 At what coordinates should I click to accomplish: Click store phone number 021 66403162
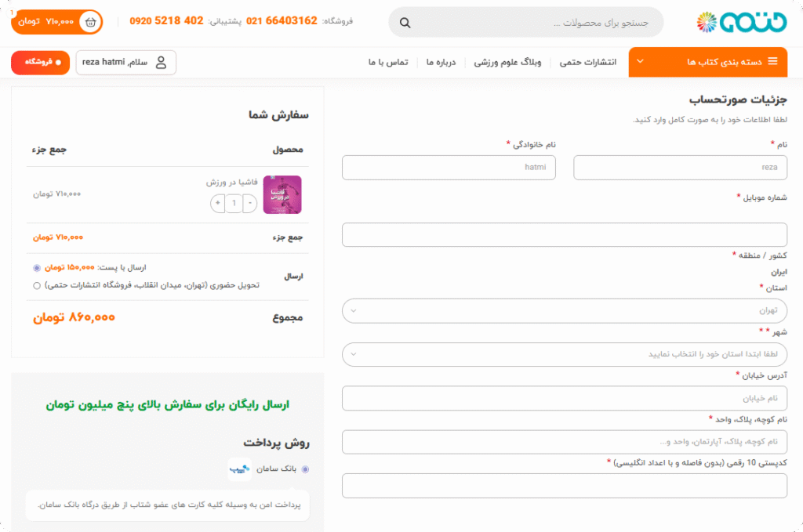pyautogui.click(x=282, y=21)
